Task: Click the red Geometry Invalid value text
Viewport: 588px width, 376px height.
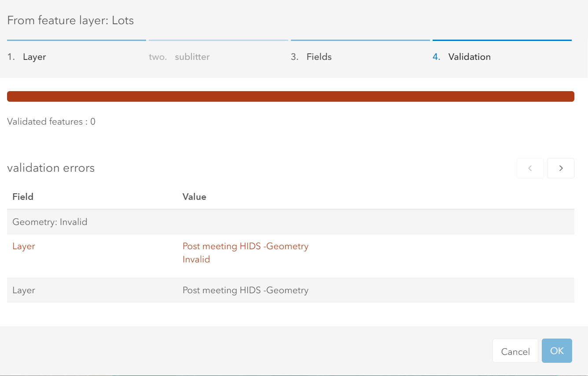Action: tap(245, 252)
